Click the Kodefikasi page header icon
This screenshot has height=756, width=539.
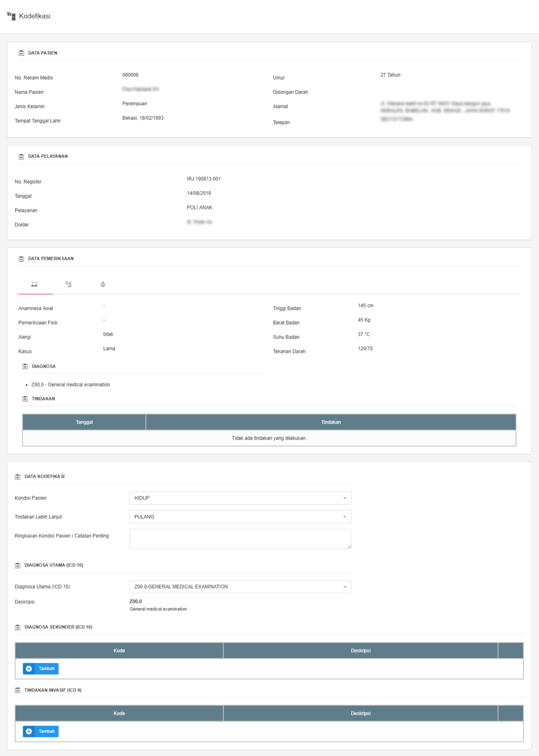(11, 16)
